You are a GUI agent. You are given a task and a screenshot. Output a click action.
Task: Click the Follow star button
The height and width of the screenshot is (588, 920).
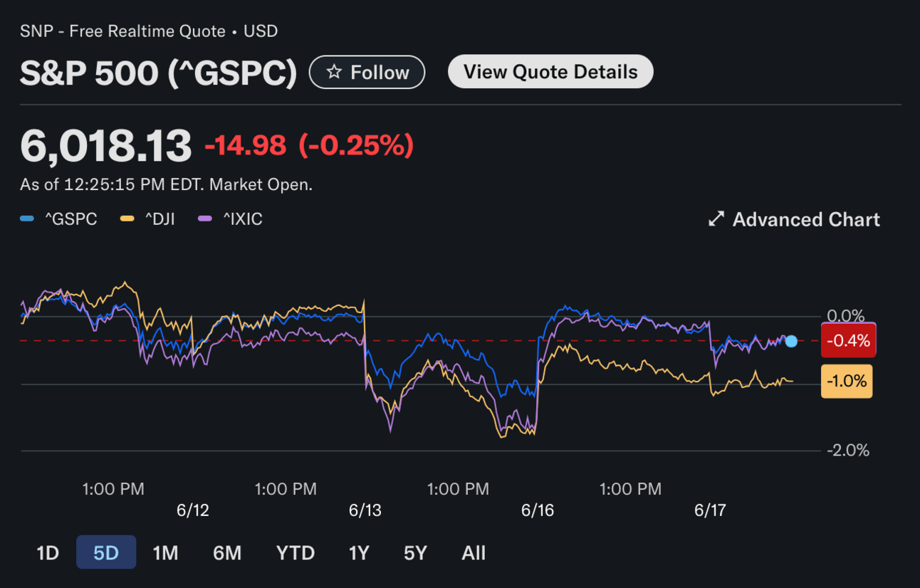(x=367, y=72)
